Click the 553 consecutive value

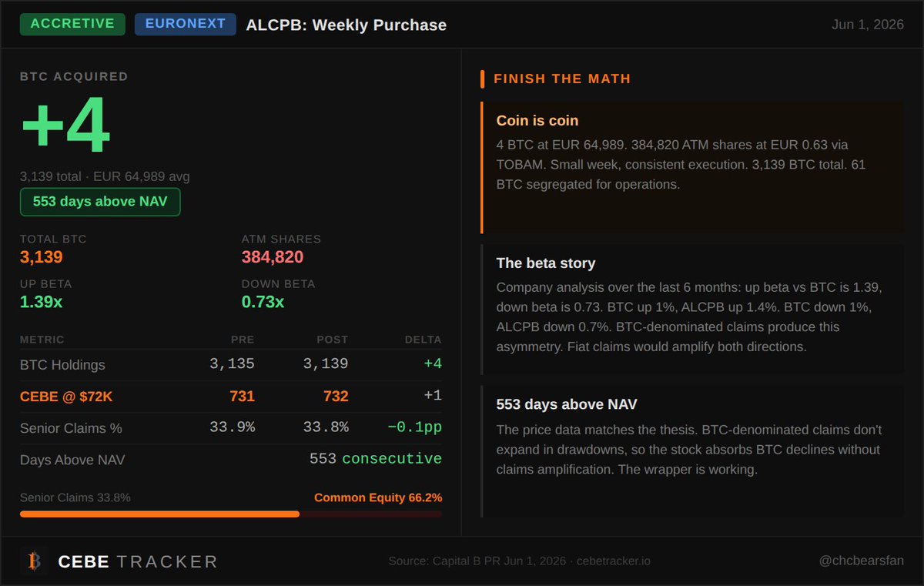(376, 459)
